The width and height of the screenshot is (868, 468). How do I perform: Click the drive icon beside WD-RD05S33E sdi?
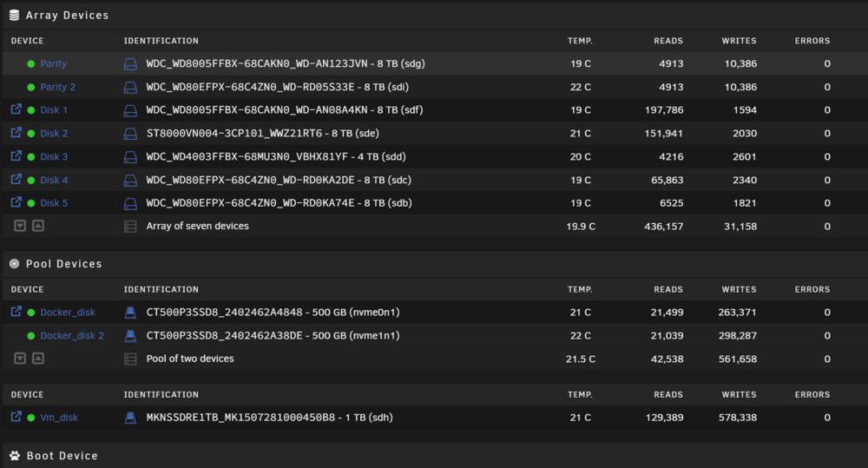[x=130, y=87]
